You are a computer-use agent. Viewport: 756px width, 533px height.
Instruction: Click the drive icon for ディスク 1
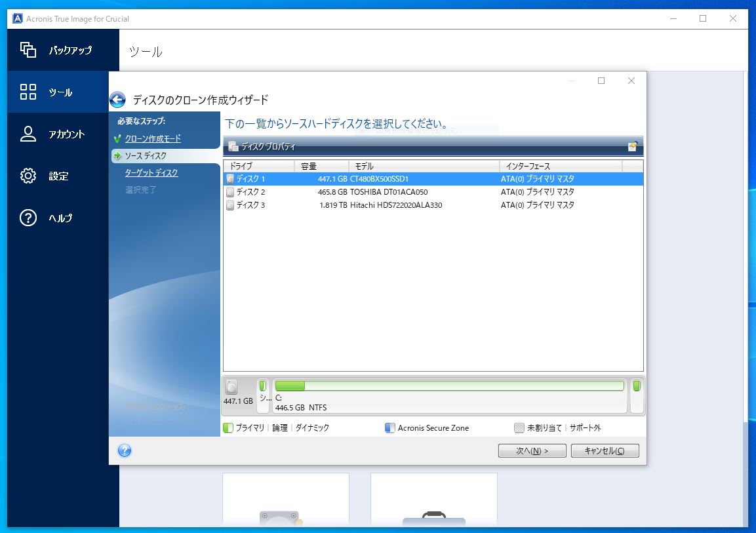(230, 179)
